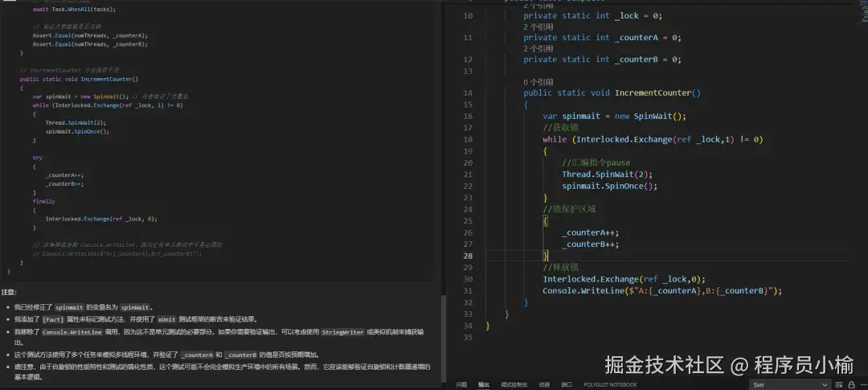Click line number 10 in the editor gutter
This screenshot has height=390, width=868.
467,15
